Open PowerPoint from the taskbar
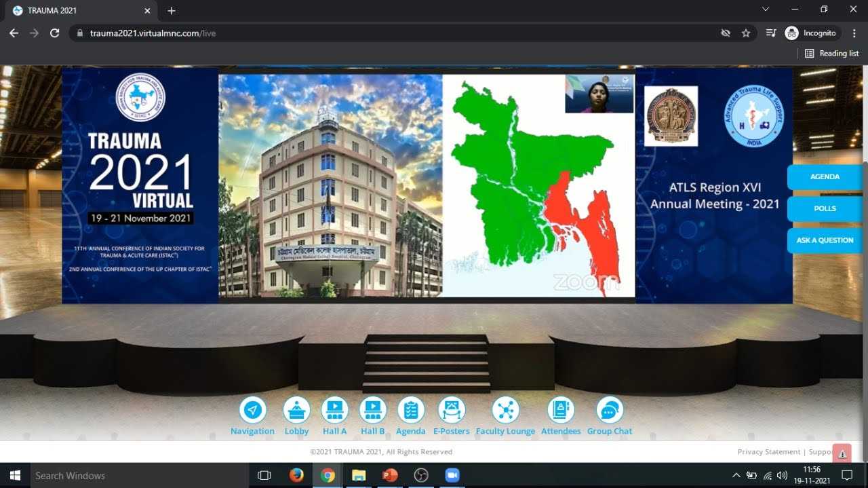The height and width of the screenshot is (488, 868). coord(390,476)
